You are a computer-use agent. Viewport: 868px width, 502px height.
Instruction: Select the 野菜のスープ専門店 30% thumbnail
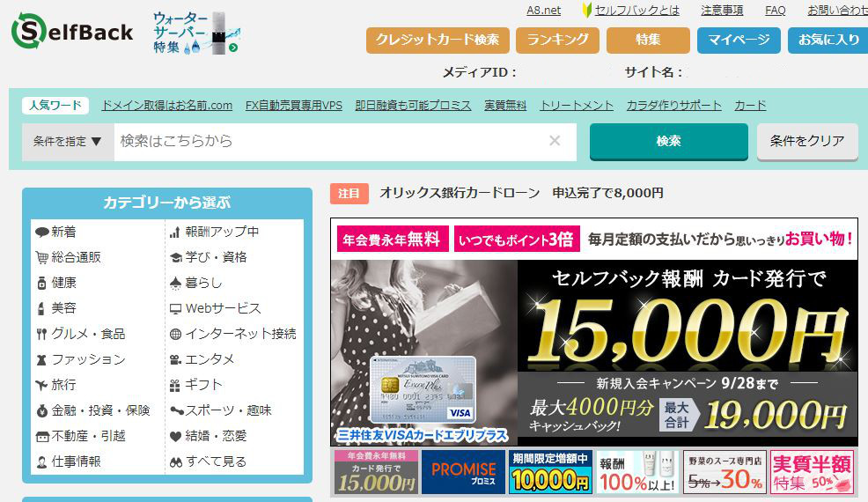[725, 471]
